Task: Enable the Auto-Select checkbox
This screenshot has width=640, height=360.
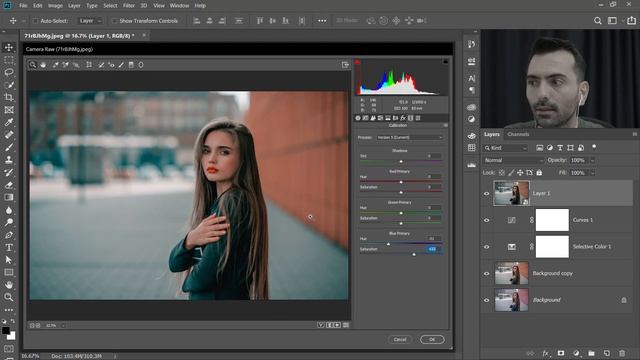Action: [36, 20]
